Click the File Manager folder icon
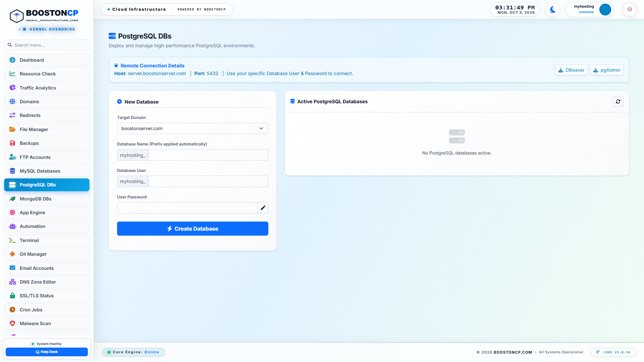644x362 pixels. (12, 129)
